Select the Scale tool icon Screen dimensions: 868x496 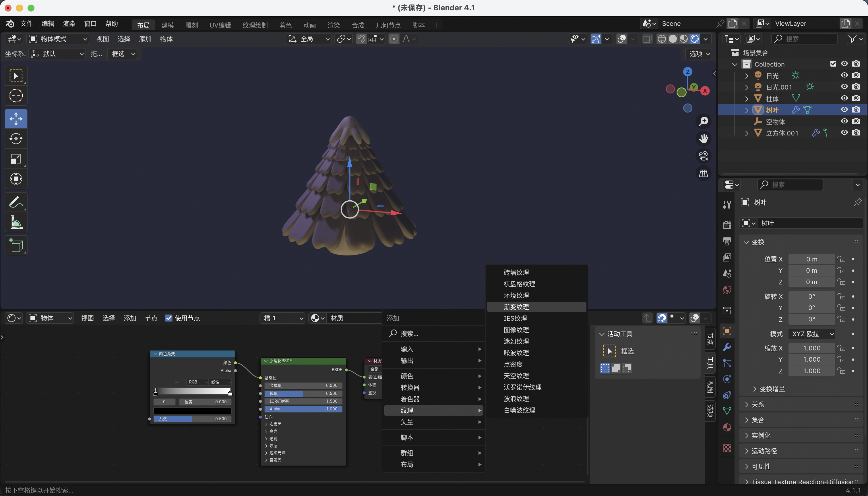16,159
